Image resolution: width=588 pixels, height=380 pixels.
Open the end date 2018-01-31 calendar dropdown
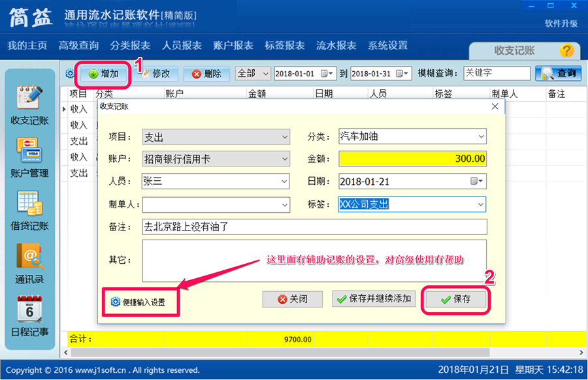[x=402, y=74]
